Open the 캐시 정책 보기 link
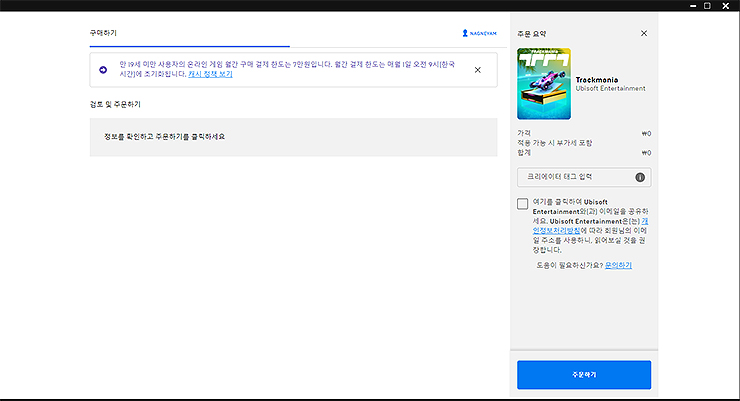The height and width of the screenshot is (401, 740). 210,74
